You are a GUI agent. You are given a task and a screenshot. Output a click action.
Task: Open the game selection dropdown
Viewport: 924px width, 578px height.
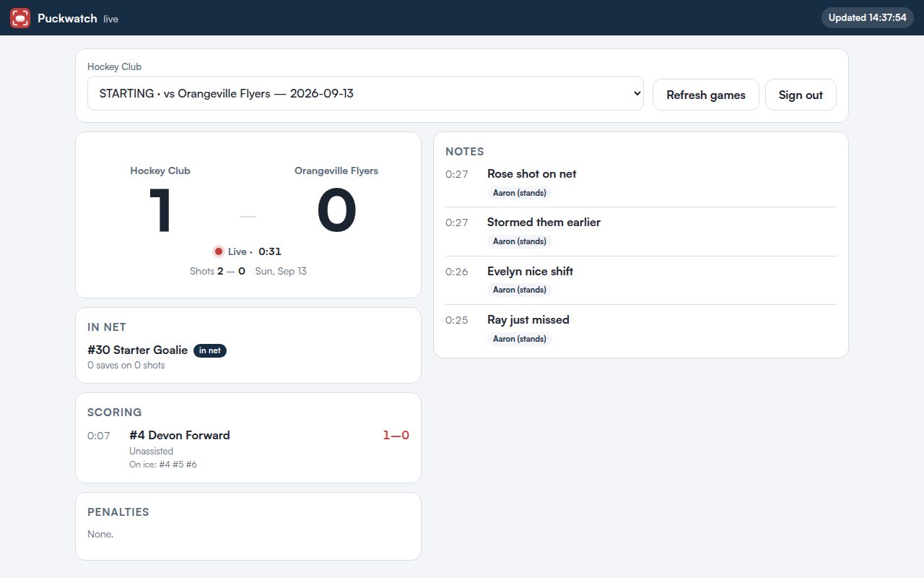(x=365, y=93)
